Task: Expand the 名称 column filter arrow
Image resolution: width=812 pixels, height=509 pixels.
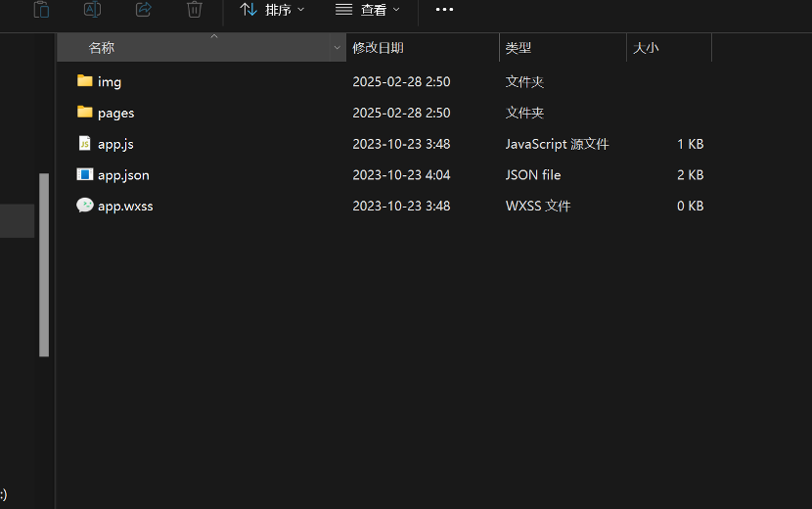Action: 337,48
